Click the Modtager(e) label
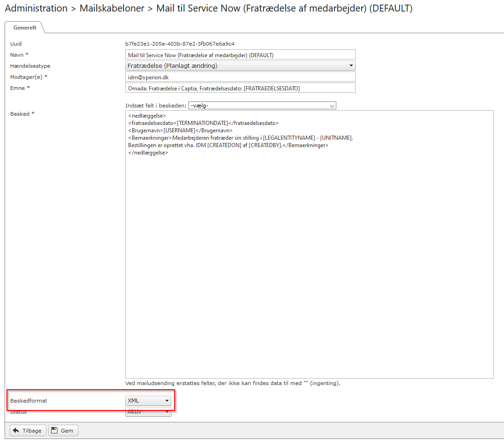 click(28, 77)
